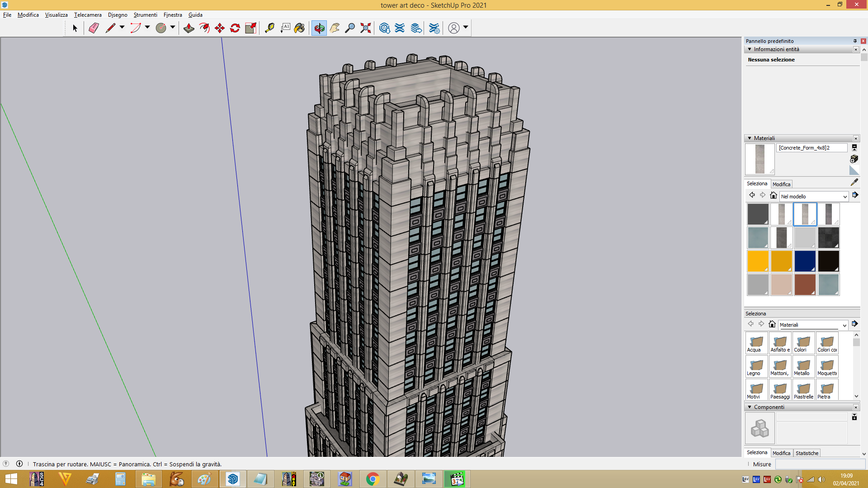
Task: Click the Misure input field
Action: pyautogui.click(x=820, y=464)
